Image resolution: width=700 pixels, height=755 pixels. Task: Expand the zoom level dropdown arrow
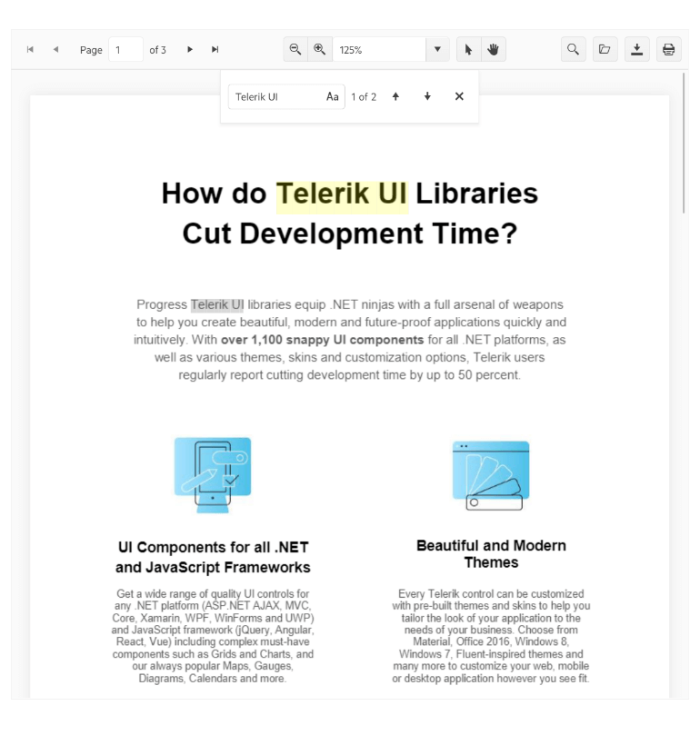tap(437, 50)
